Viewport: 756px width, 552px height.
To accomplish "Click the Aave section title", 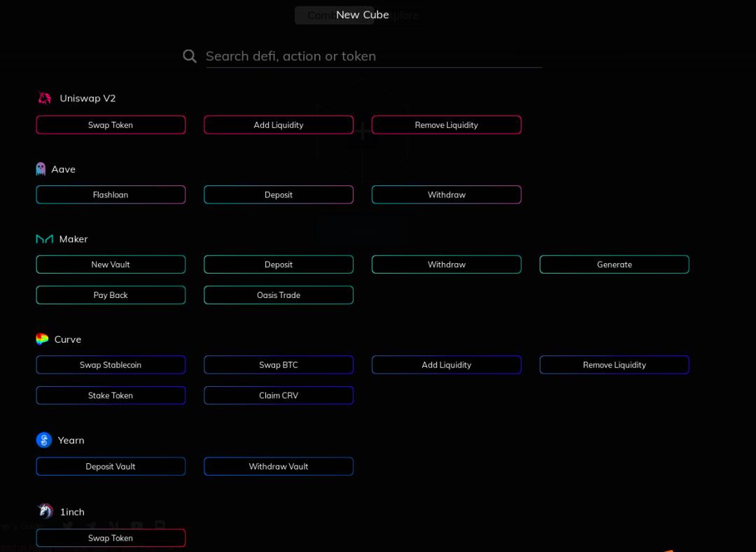I will tap(63, 169).
